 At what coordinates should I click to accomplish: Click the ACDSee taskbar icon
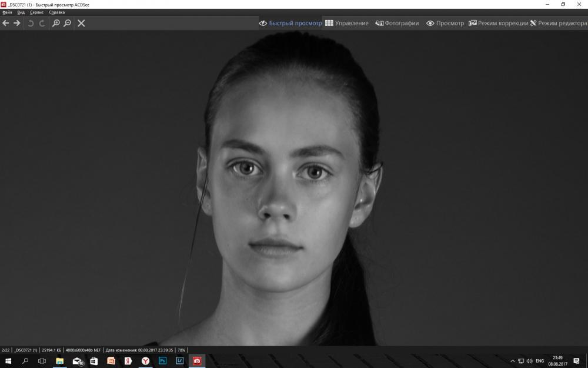(197, 362)
